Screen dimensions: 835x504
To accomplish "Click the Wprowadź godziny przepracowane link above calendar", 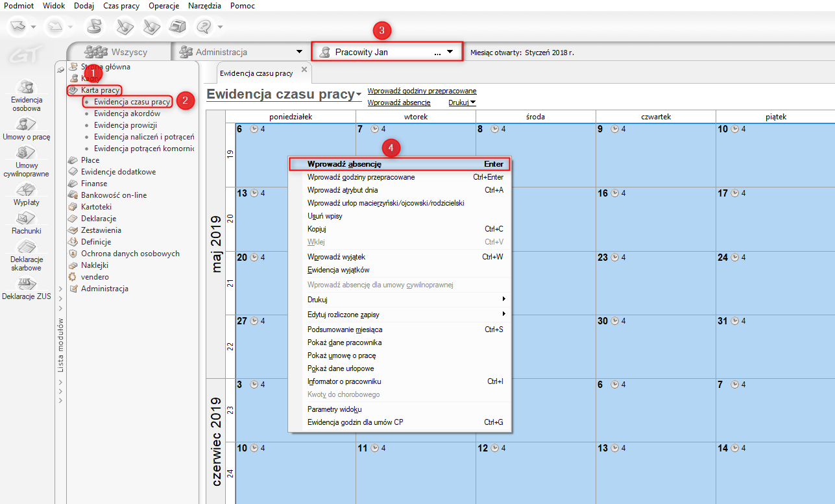I will [x=422, y=91].
